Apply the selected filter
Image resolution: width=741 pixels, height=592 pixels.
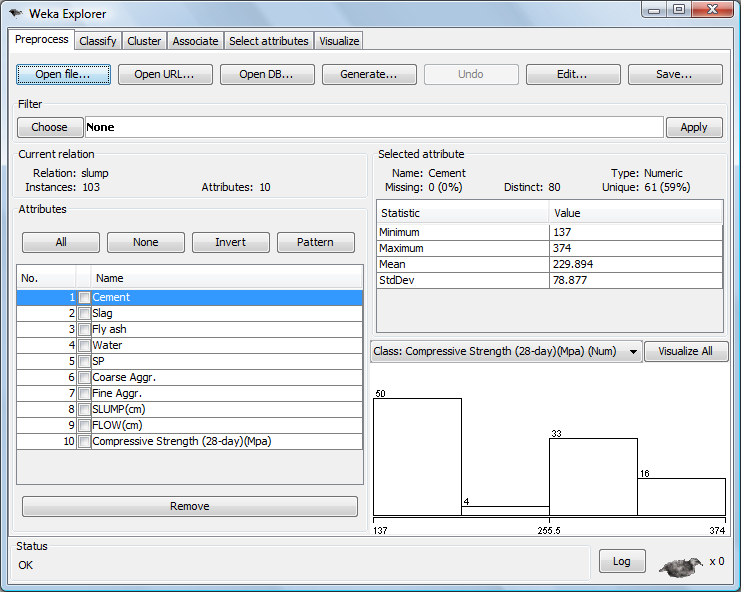[694, 128]
